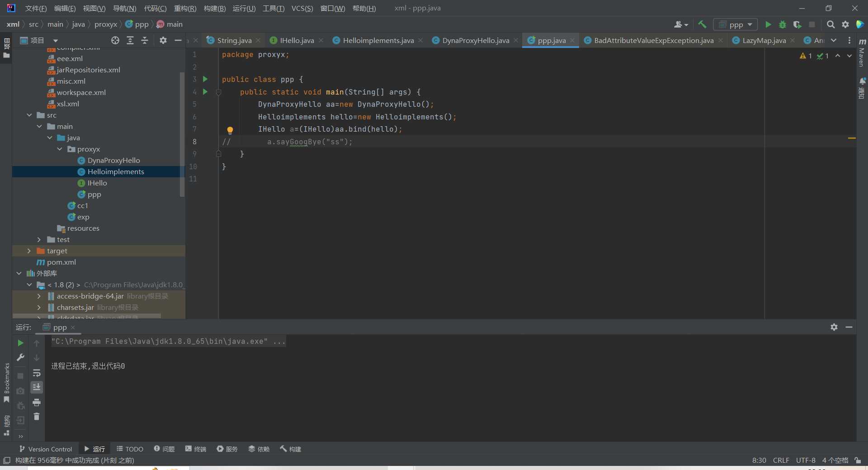868x470 pixels.
Task: Close the ppp.java editor tab
Action: pyautogui.click(x=572, y=40)
